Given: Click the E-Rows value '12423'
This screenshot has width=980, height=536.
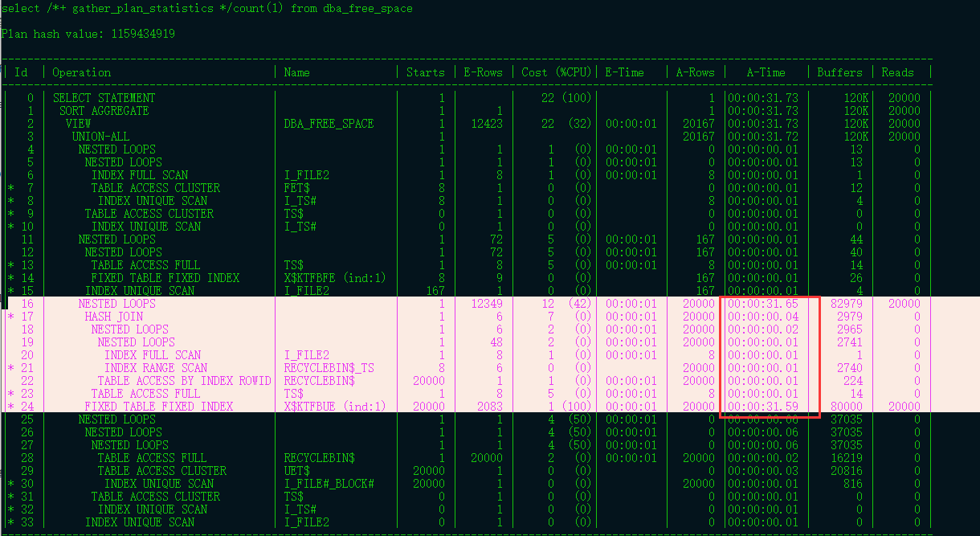Looking at the screenshot, I should 487,124.
